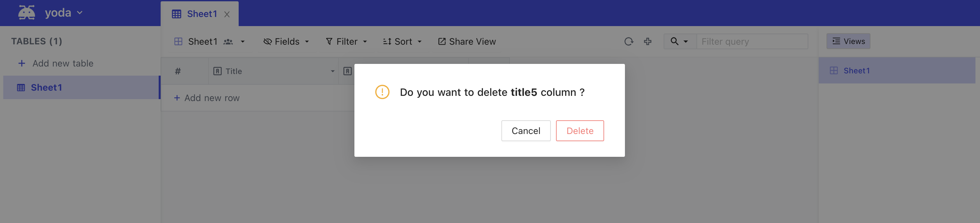Close the Sheet1 tab
Image resolution: width=980 pixels, height=223 pixels.
pyautogui.click(x=227, y=14)
